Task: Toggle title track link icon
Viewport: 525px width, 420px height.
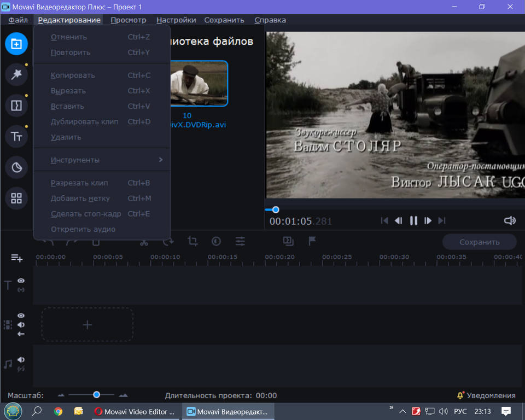Action: click(21, 290)
